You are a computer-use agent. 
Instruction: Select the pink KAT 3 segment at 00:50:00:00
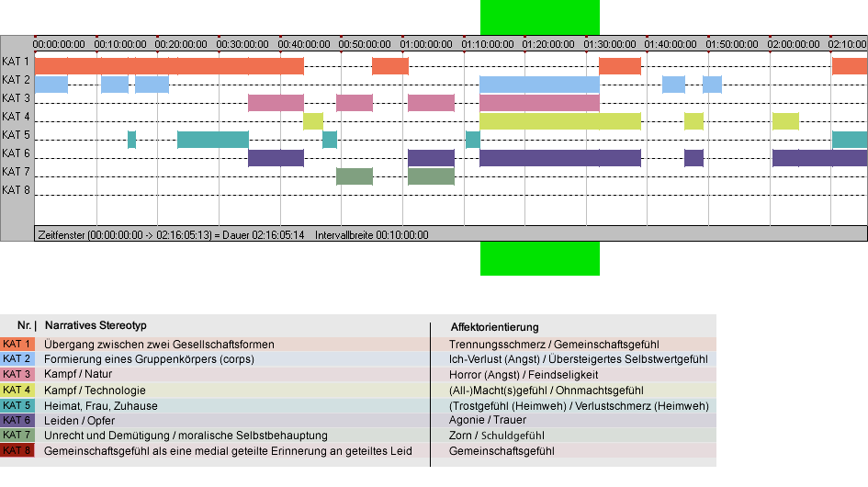(x=355, y=103)
